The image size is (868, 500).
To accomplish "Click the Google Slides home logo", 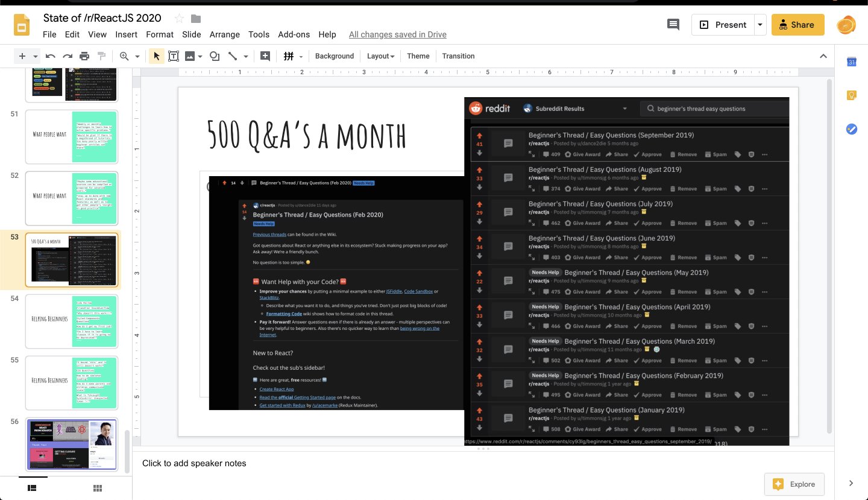I will point(22,25).
